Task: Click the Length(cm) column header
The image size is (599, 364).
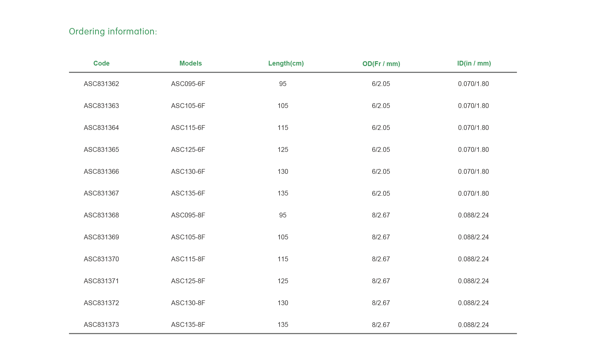Action: (x=286, y=63)
